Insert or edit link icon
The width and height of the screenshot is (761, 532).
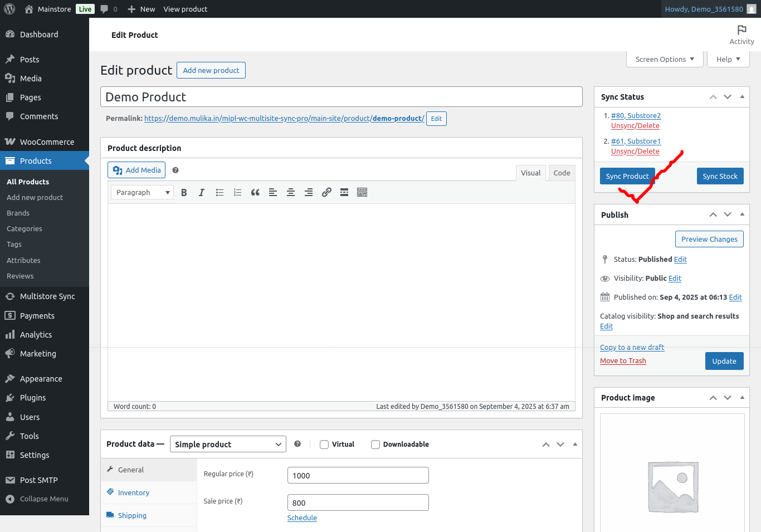pos(326,192)
